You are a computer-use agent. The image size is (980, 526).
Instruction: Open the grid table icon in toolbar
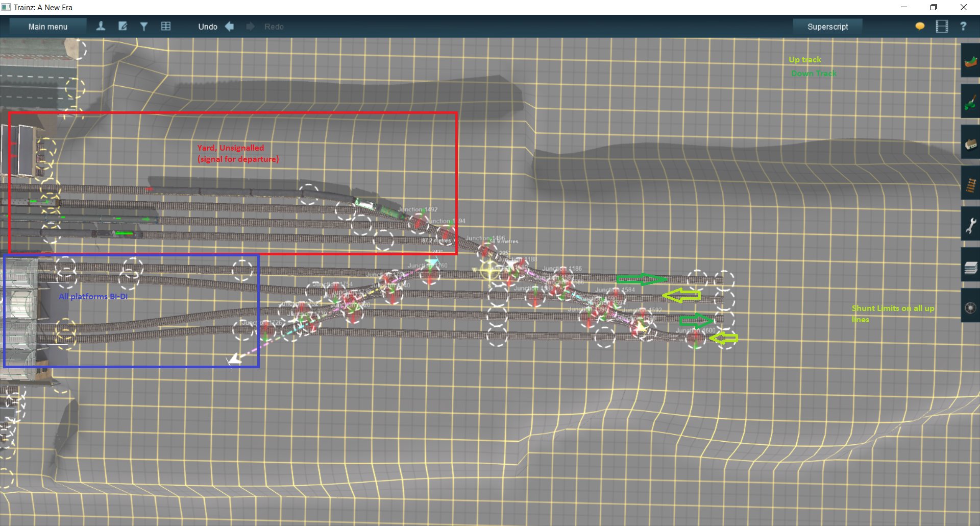click(x=166, y=26)
